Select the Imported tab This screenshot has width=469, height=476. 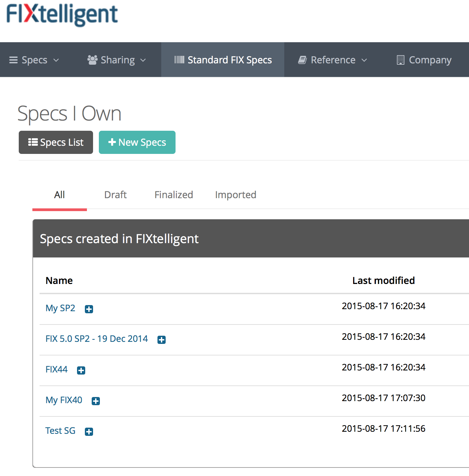click(236, 195)
